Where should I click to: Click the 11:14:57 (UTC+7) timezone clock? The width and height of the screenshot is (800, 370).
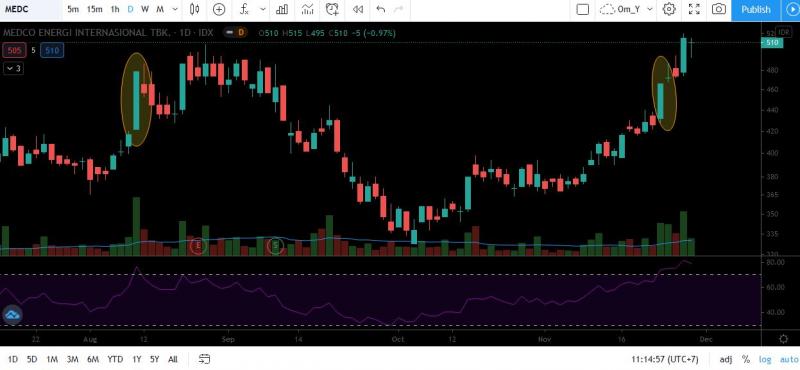tap(665, 359)
